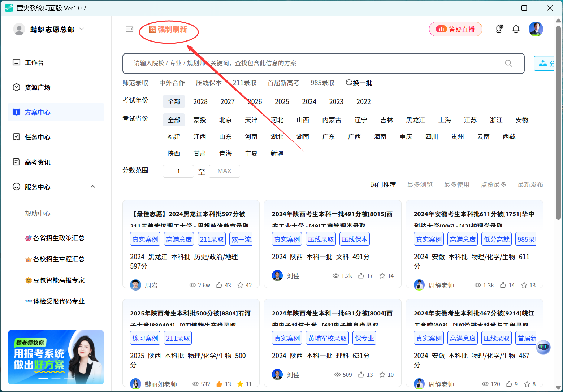Switch sorting to 最多浏览
The width and height of the screenshot is (563, 392).
coord(420,184)
